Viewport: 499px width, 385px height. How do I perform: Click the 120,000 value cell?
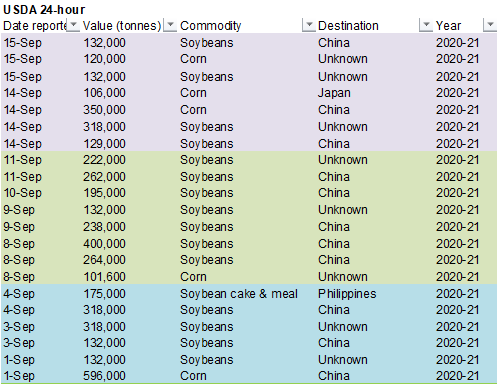[x=104, y=59]
